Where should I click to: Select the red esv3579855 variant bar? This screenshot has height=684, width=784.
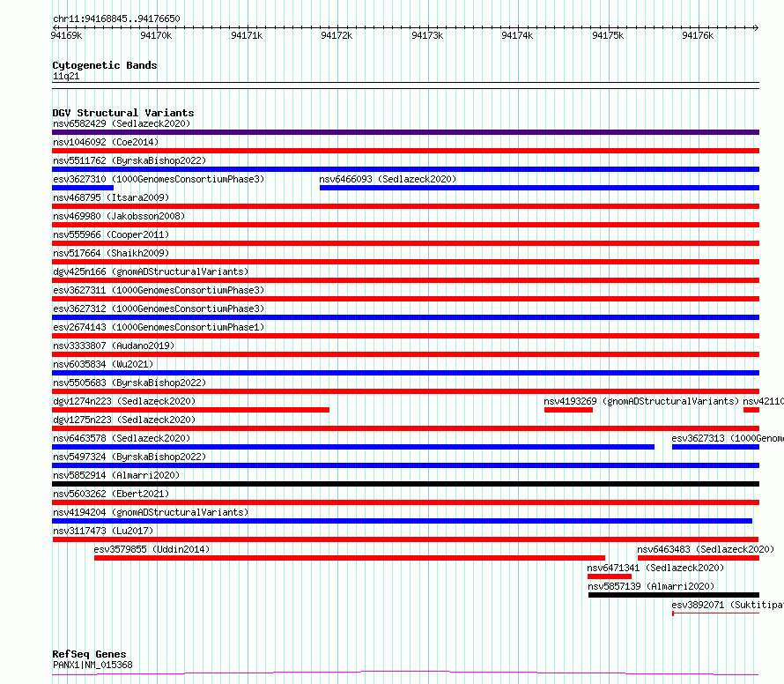(x=350, y=558)
